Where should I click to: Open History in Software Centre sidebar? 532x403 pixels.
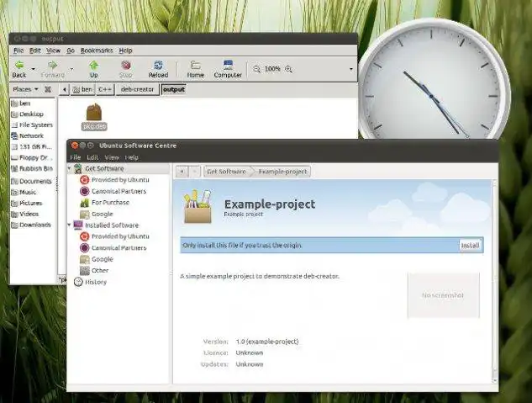coord(90,282)
